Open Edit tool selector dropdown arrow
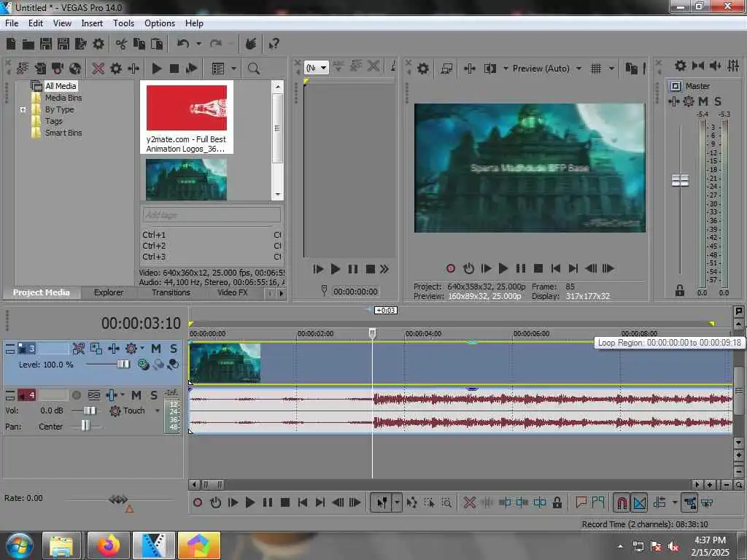The width and height of the screenshot is (747, 560). point(397,502)
